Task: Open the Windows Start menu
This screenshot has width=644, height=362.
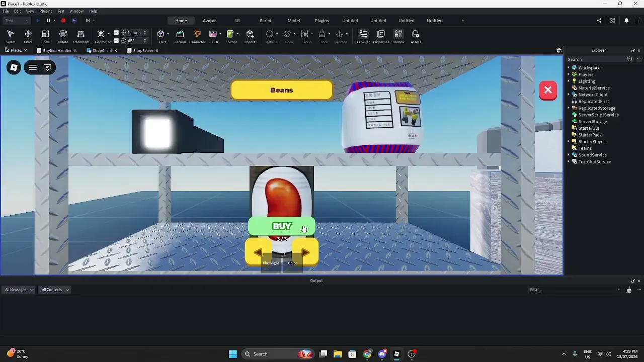Action: coord(233,354)
